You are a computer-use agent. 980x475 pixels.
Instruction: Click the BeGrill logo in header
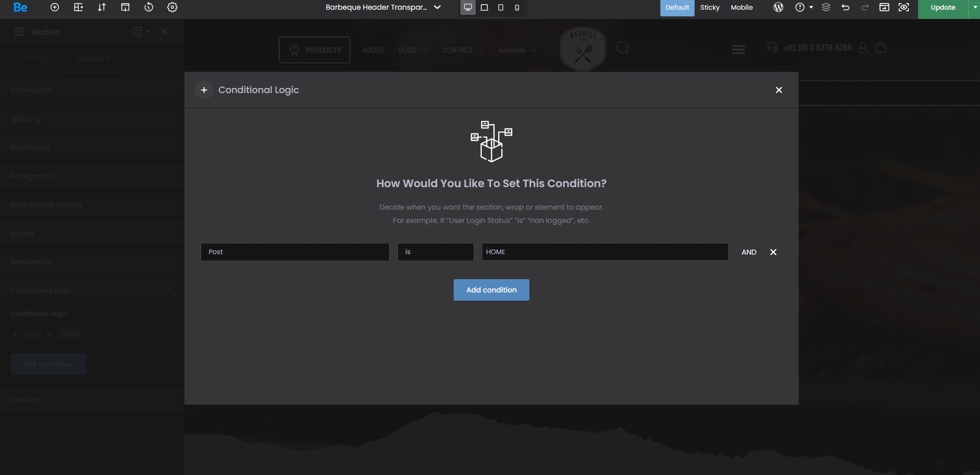(583, 49)
